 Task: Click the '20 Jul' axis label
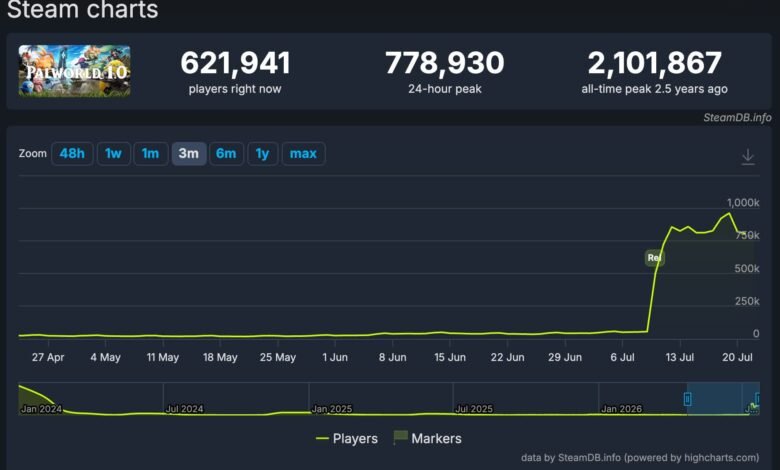point(737,357)
